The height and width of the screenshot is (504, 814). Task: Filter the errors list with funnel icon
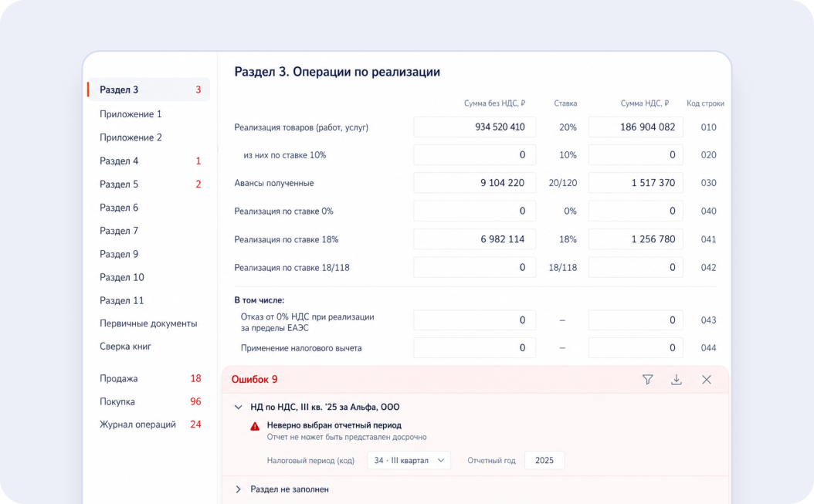click(x=647, y=380)
